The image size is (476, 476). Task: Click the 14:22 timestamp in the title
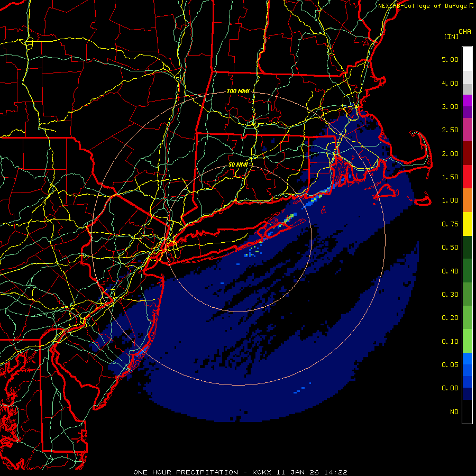(x=335, y=472)
